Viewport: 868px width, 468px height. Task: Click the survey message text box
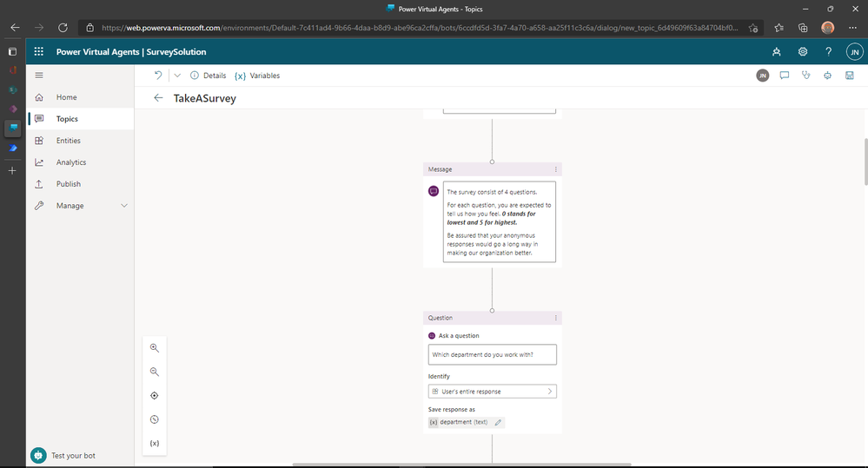(x=500, y=221)
